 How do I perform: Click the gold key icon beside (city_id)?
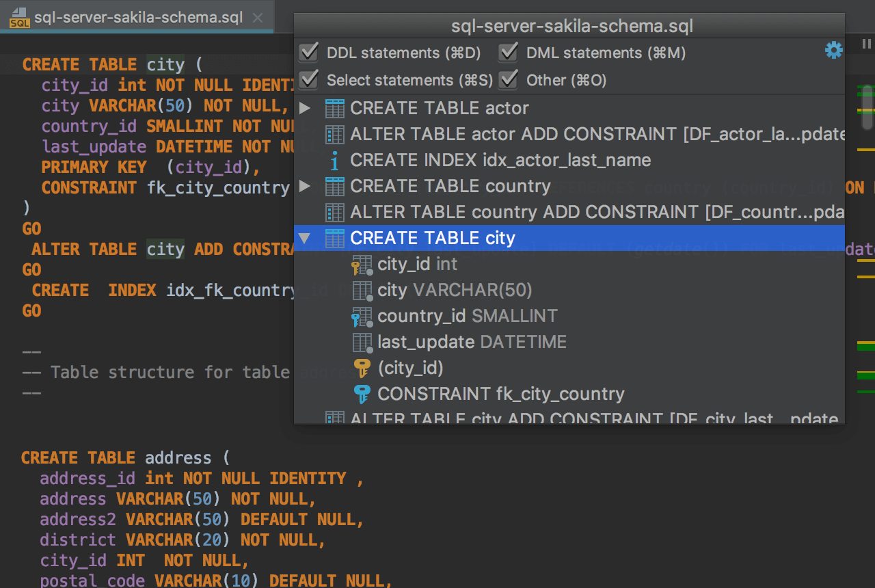coord(362,369)
